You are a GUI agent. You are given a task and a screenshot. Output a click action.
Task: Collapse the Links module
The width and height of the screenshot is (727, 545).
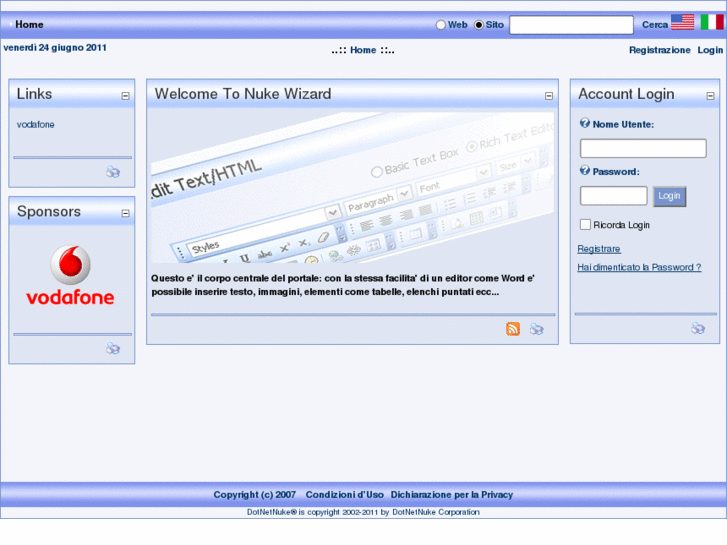125,96
